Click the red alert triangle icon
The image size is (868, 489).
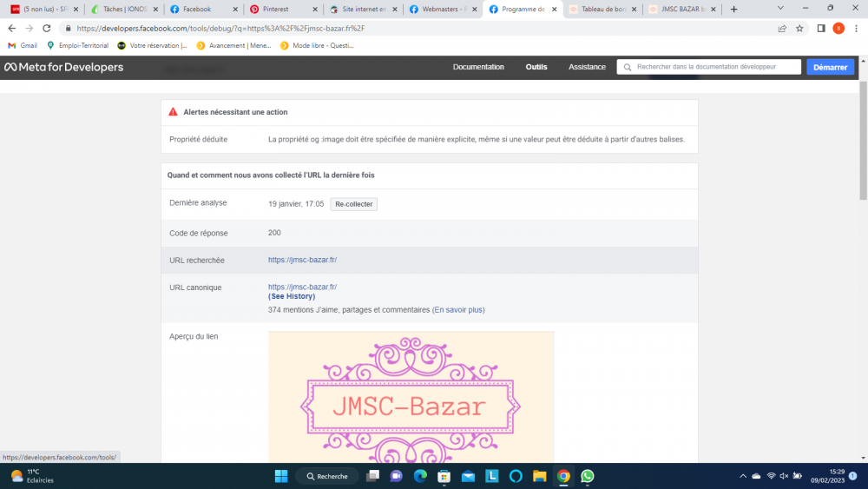[x=173, y=112]
